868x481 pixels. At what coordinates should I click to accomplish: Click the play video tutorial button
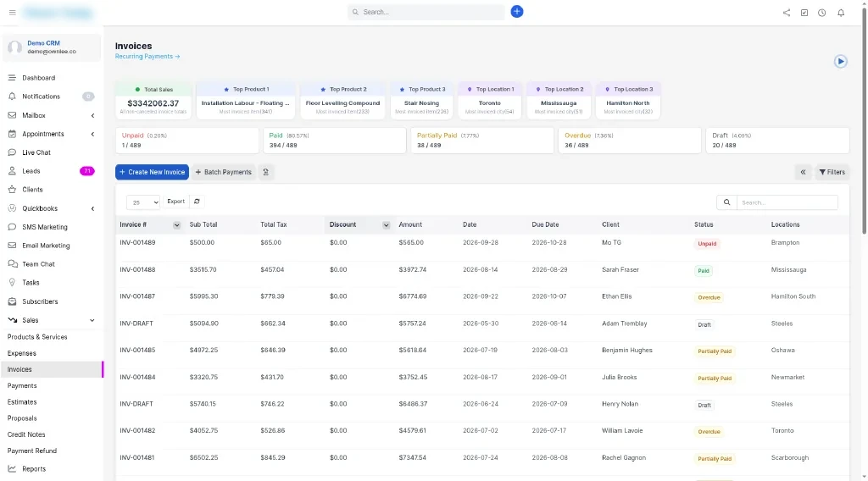point(840,61)
